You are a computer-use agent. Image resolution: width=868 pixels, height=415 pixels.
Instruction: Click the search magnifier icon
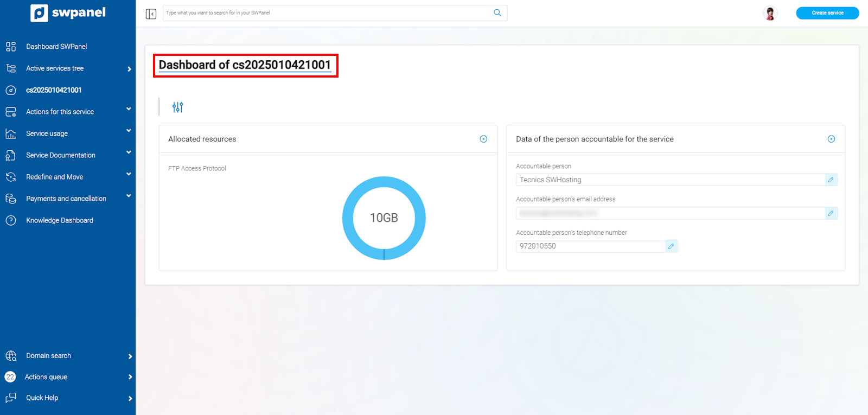[497, 13]
